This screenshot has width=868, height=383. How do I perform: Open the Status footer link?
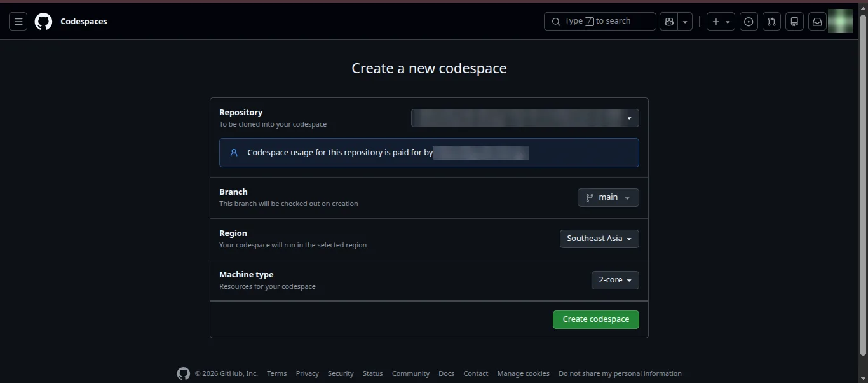coord(372,374)
